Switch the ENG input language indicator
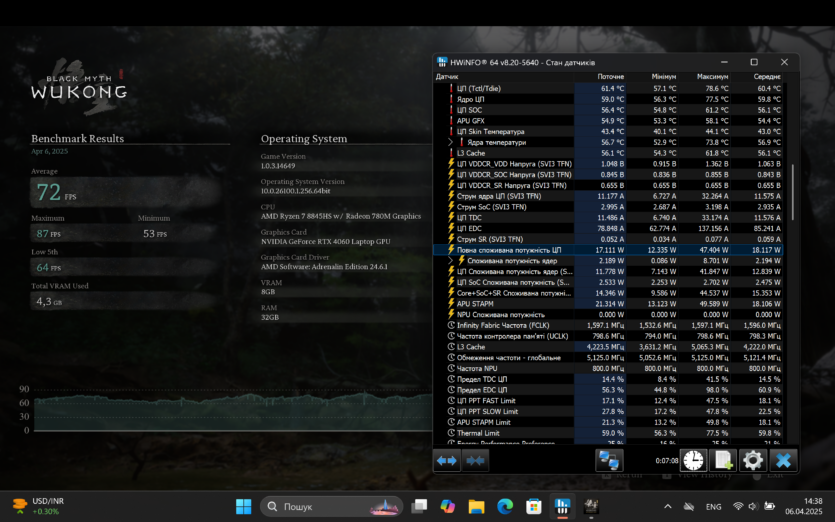 [713, 507]
